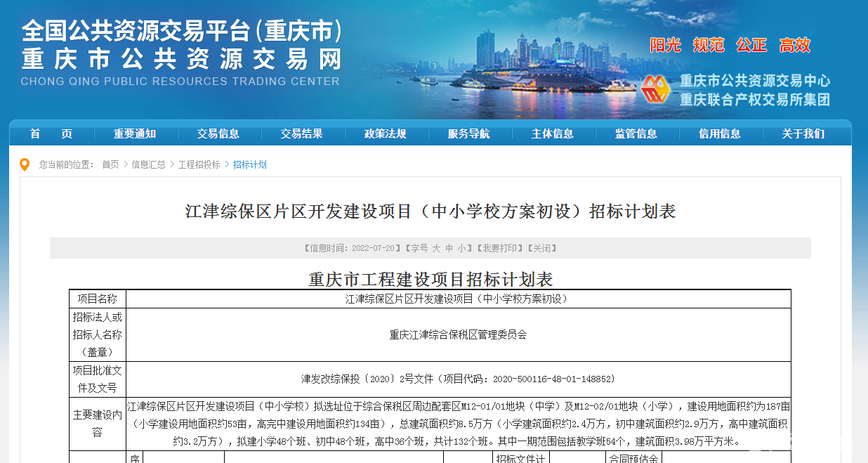The height and width of the screenshot is (463, 868).
Task: Open the 重要通知 navigation menu item
Action: click(x=135, y=133)
